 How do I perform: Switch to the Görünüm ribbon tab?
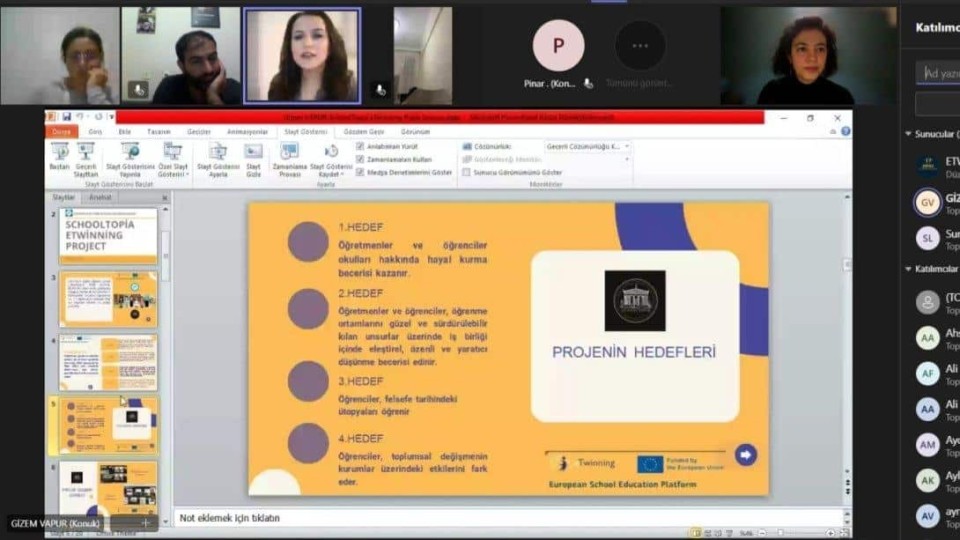(x=415, y=132)
